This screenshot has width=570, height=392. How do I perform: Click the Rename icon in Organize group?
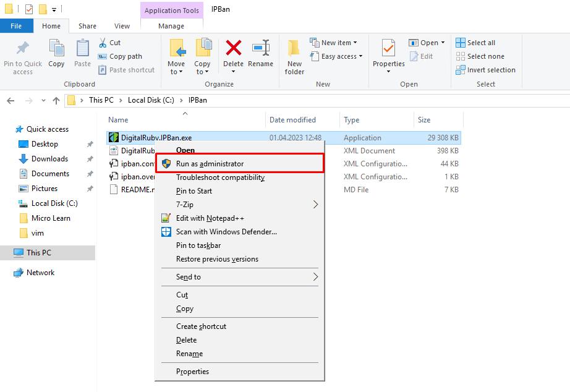261,48
